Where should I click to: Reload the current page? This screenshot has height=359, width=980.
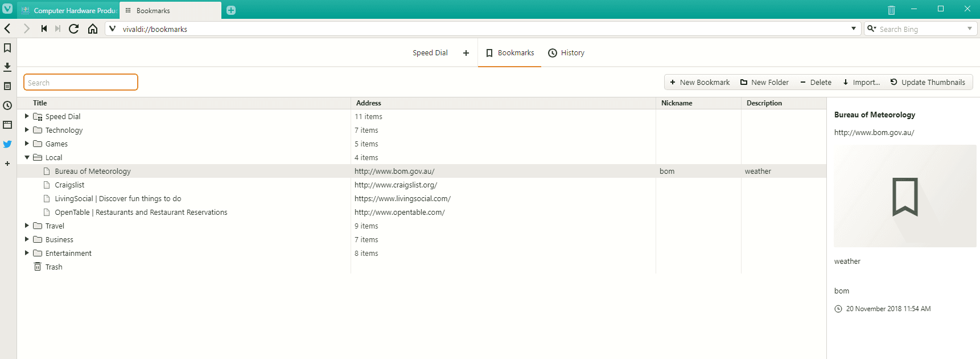(x=73, y=28)
